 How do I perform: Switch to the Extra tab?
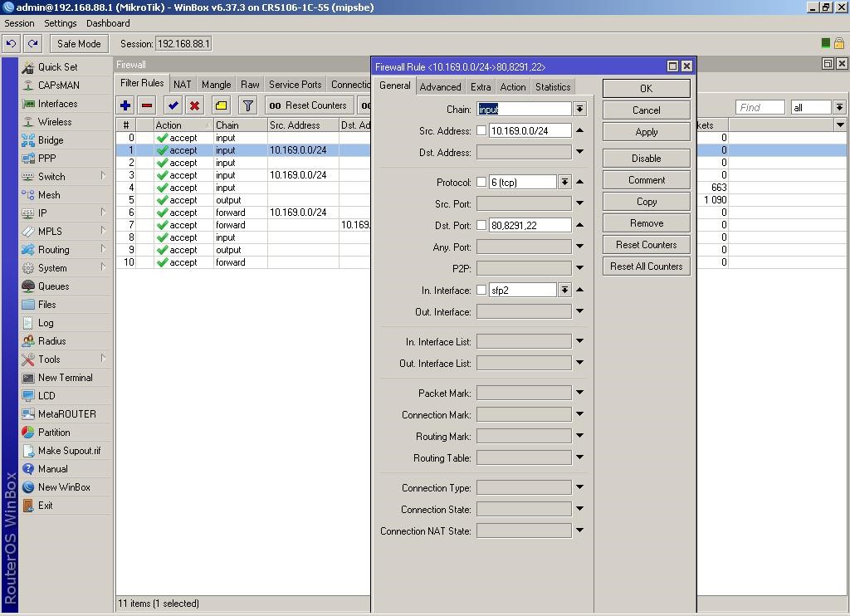tap(481, 87)
